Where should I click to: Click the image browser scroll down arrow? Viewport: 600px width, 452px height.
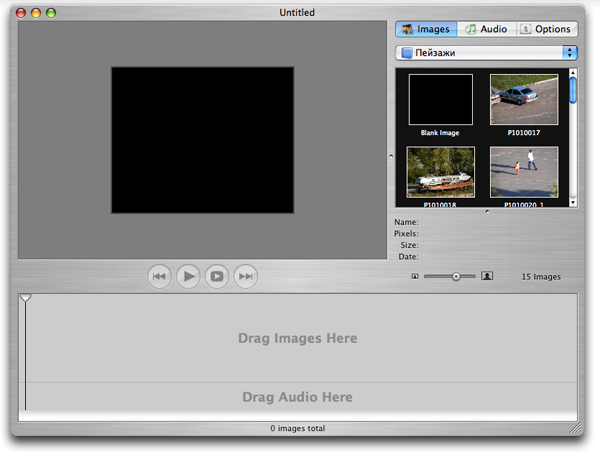pyautogui.click(x=573, y=201)
